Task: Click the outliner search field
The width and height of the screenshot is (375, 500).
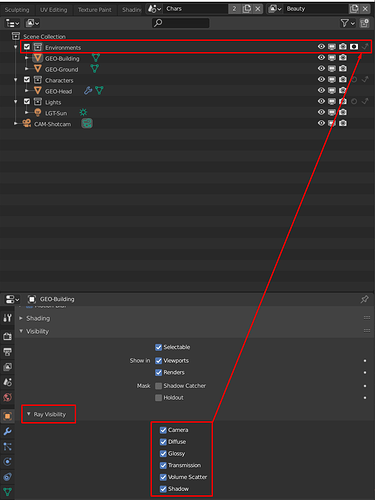Action: (181, 23)
